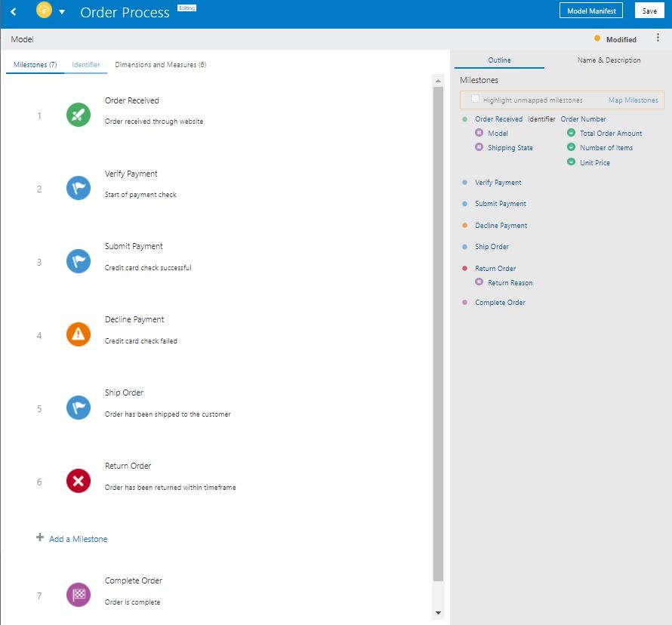672x625 pixels.
Task: Click the orange Decline Payment warning icon
Action: tap(79, 334)
